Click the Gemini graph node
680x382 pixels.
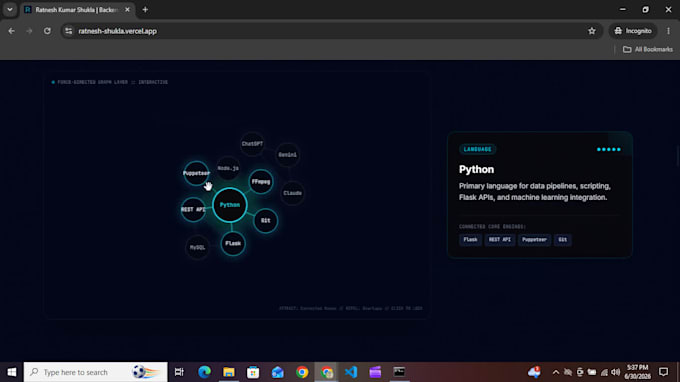[x=288, y=154]
